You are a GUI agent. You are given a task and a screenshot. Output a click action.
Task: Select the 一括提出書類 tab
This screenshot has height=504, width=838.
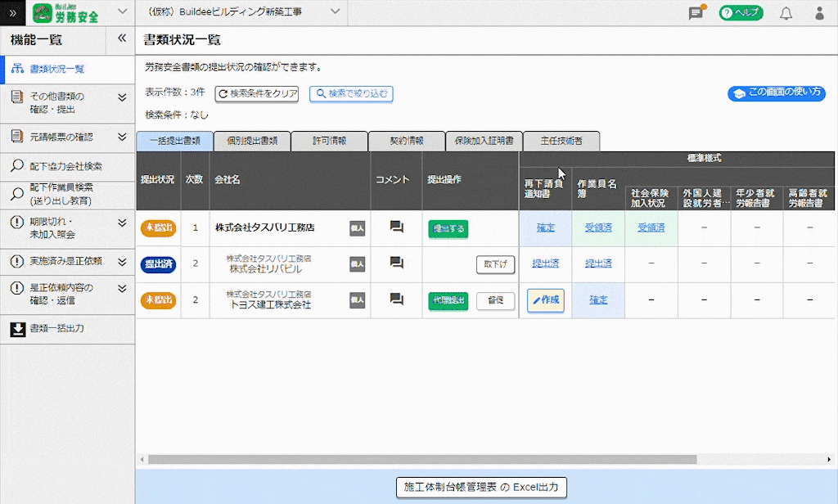point(175,141)
